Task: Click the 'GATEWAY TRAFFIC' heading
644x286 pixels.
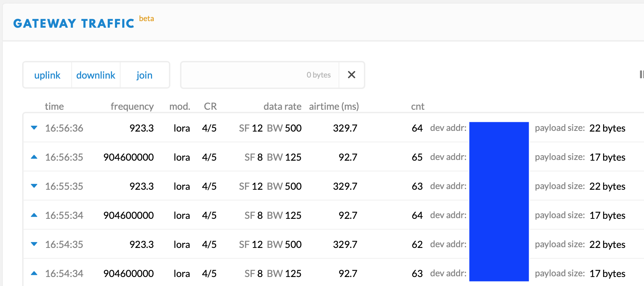Action: pos(74,23)
